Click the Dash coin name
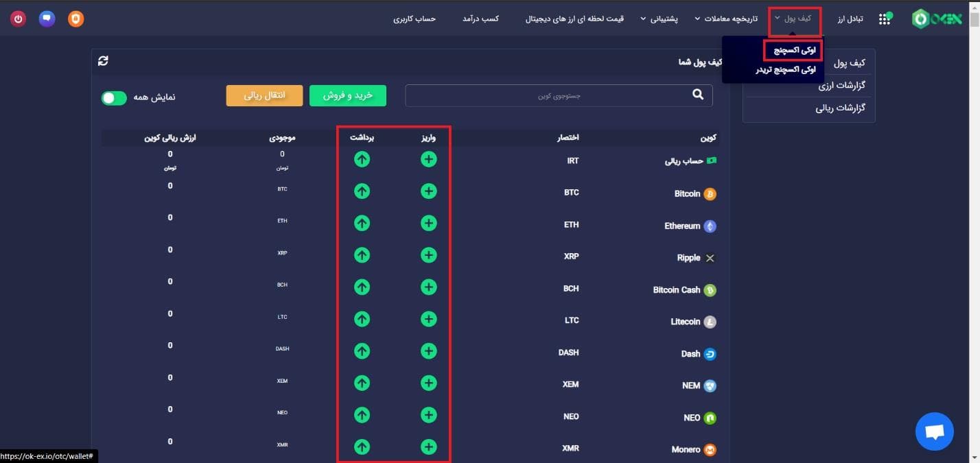Viewport: 980px width, 463px height. (690, 354)
